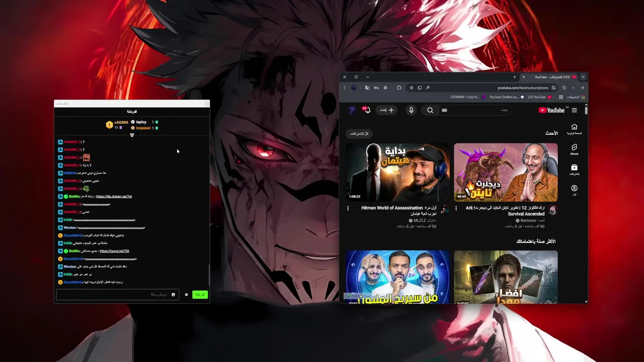
Task: Open Ark Survival Ascended video thumbnail
Action: 506,172
